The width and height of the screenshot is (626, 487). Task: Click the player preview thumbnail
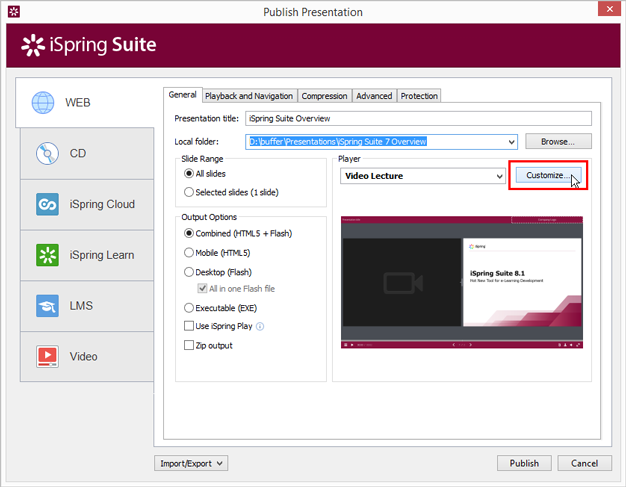click(x=462, y=282)
